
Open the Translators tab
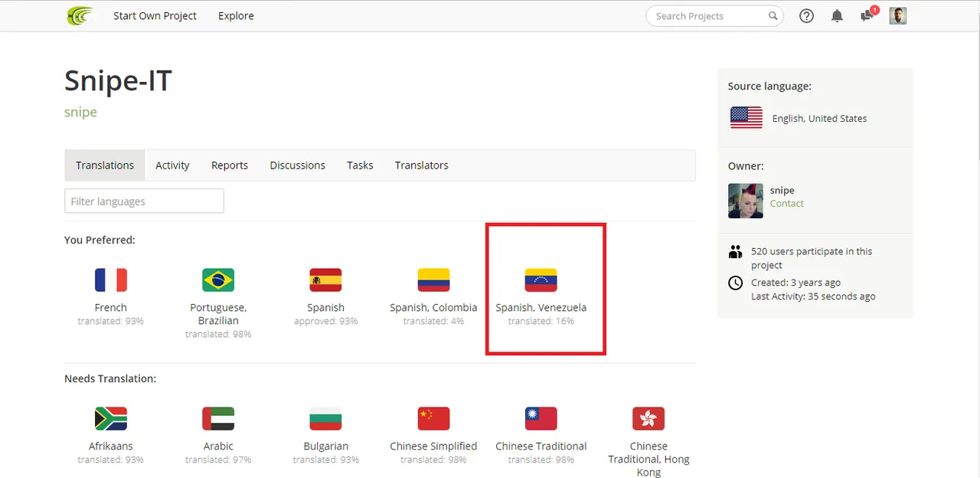point(422,165)
